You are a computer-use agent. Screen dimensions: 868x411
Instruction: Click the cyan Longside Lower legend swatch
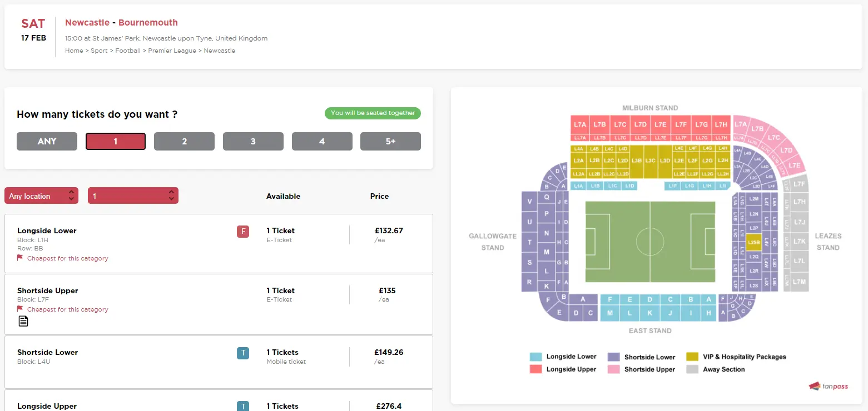click(x=536, y=357)
